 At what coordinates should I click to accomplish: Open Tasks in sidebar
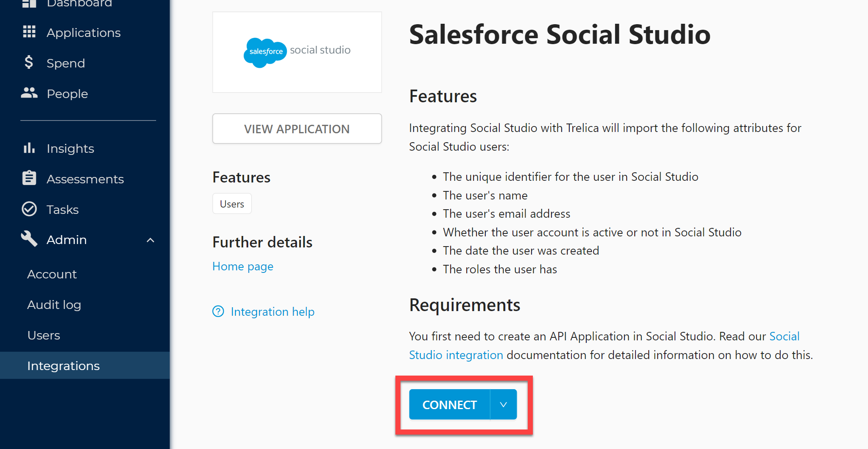[x=62, y=210]
